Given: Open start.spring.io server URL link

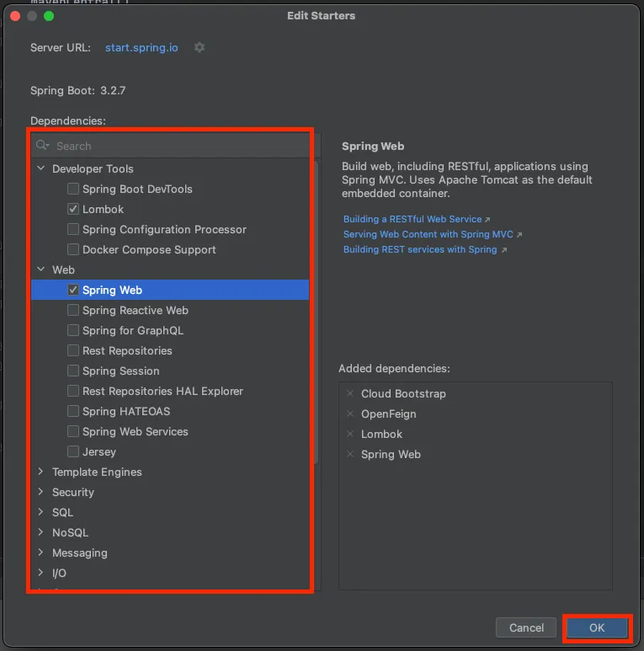Looking at the screenshot, I should click(x=141, y=48).
